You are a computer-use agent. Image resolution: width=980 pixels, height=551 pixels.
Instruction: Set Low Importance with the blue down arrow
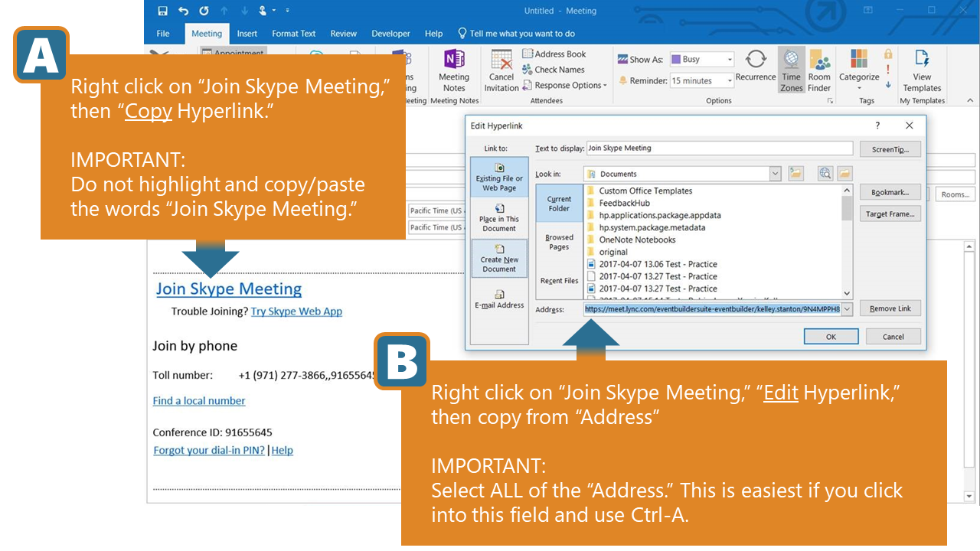tap(888, 84)
